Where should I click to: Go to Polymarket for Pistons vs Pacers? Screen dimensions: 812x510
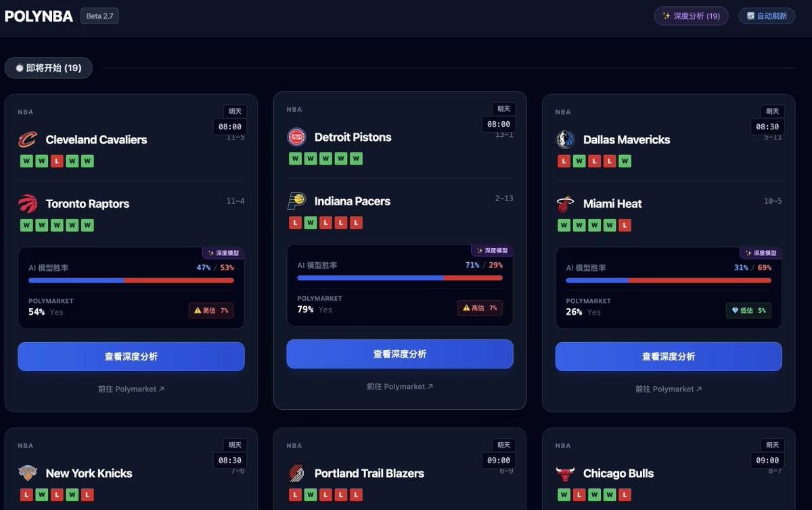pos(400,386)
